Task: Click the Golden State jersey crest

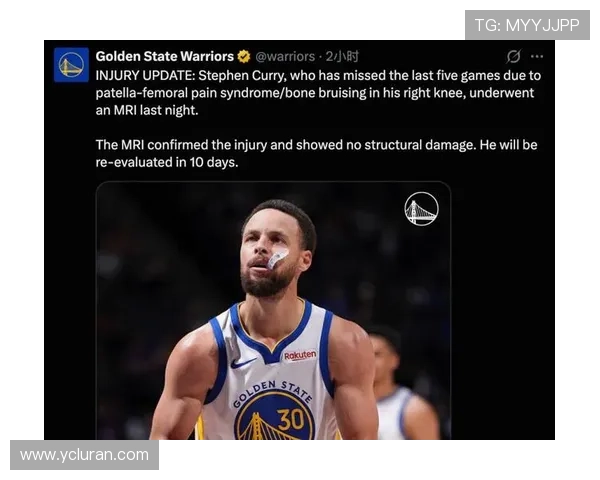Action: (x=273, y=410)
